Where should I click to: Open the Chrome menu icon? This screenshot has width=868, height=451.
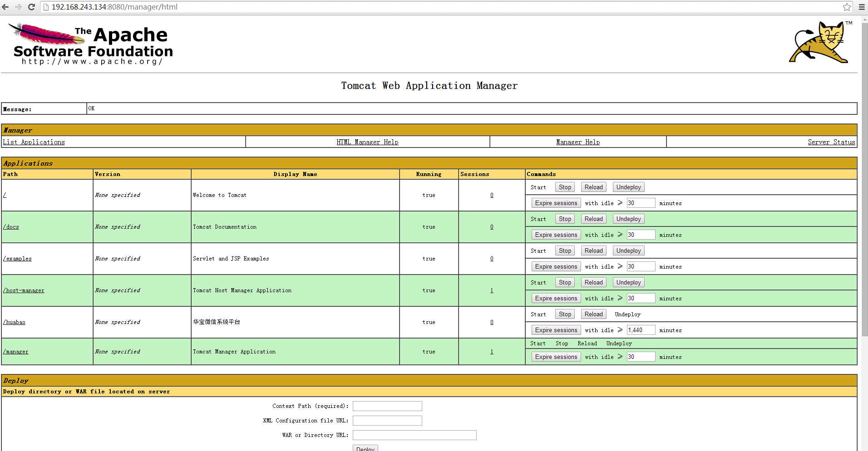pos(862,7)
